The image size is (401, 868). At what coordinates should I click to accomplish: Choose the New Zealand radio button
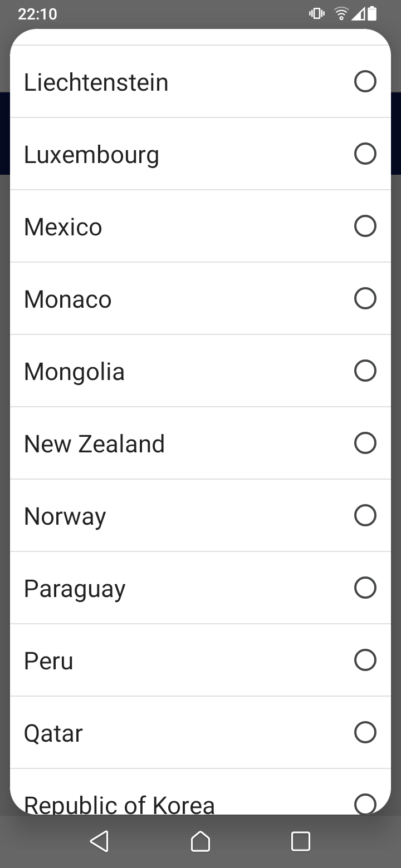pyautogui.click(x=365, y=443)
